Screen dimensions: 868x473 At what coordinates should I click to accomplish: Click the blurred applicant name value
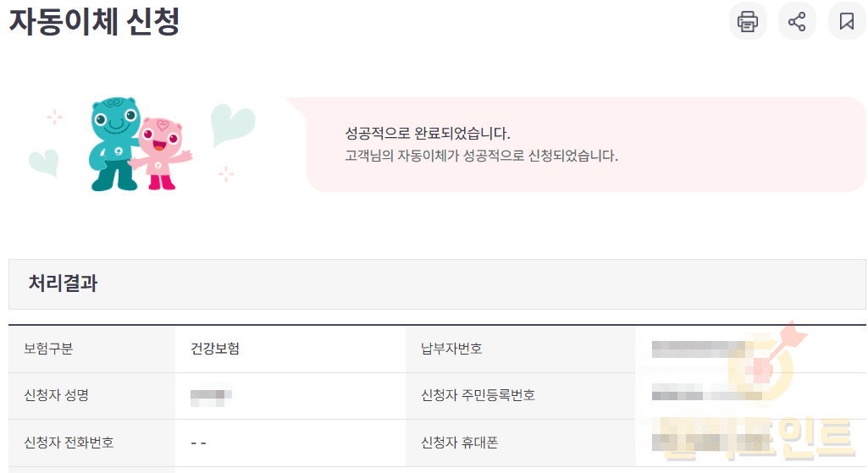click(211, 395)
